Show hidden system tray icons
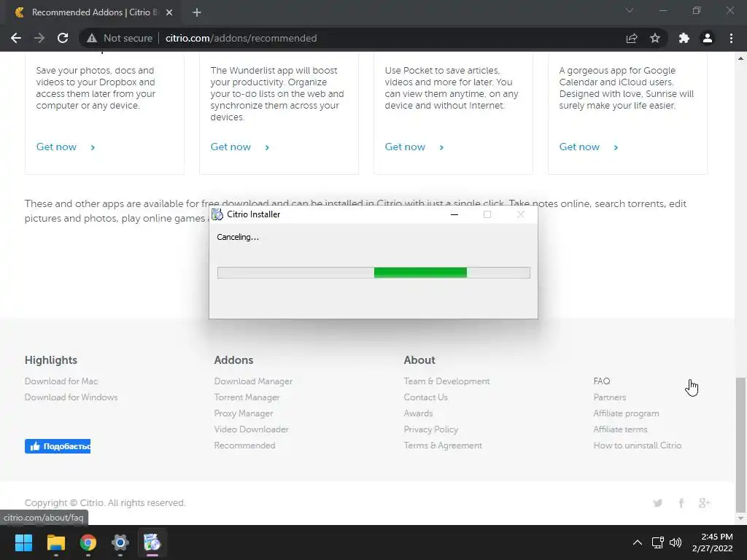This screenshot has height=560, width=747. point(637,542)
